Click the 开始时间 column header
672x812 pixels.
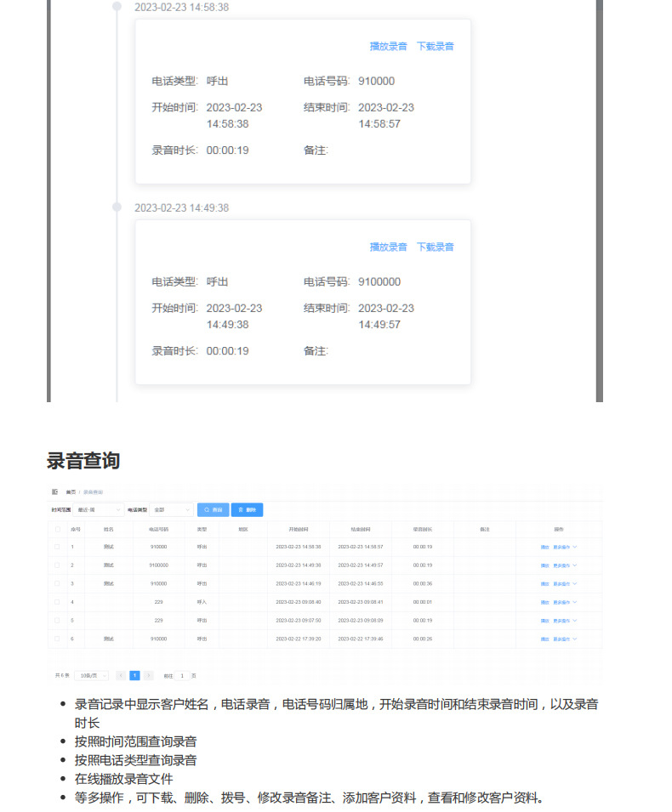[x=299, y=529]
